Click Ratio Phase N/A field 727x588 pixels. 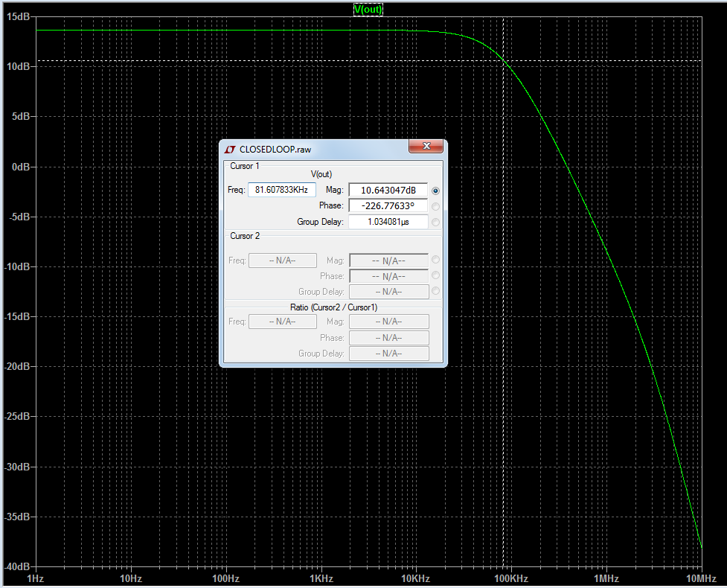pos(389,338)
